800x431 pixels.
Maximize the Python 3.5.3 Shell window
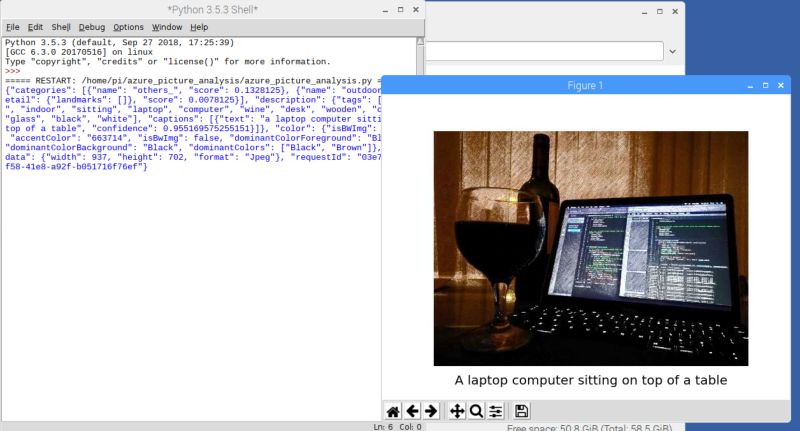pyautogui.click(x=401, y=10)
